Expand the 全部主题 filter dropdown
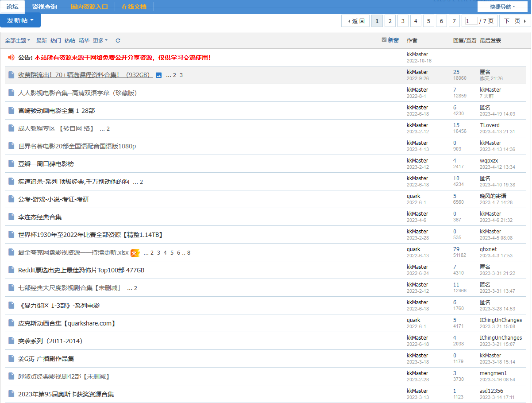 coord(18,41)
